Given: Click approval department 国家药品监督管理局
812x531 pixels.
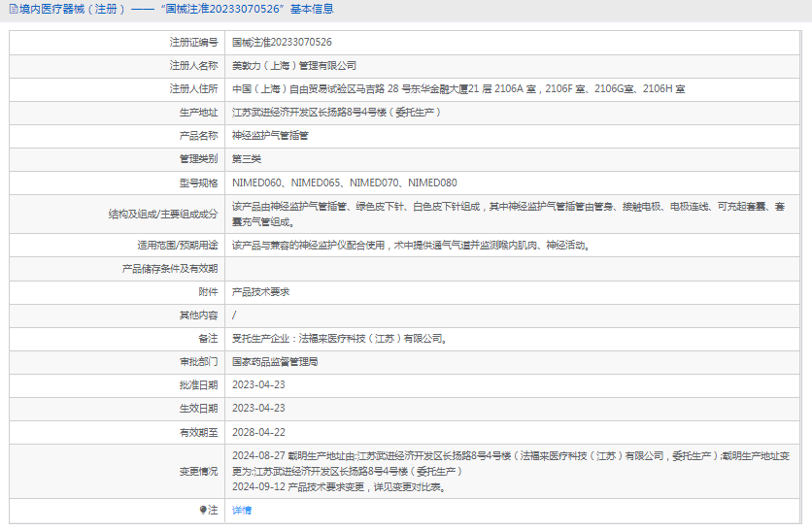Looking at the screenshot, I should click(x=275, y=362).
